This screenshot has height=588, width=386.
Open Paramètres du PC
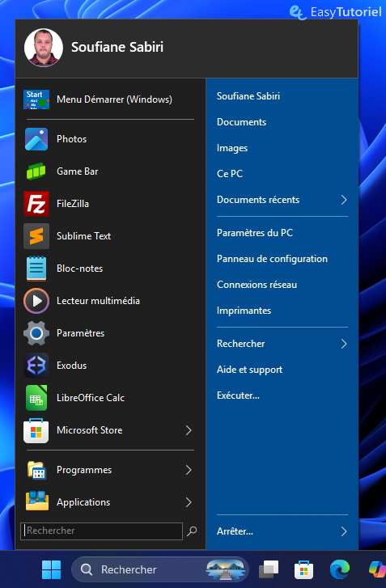[x=255, y=233]
